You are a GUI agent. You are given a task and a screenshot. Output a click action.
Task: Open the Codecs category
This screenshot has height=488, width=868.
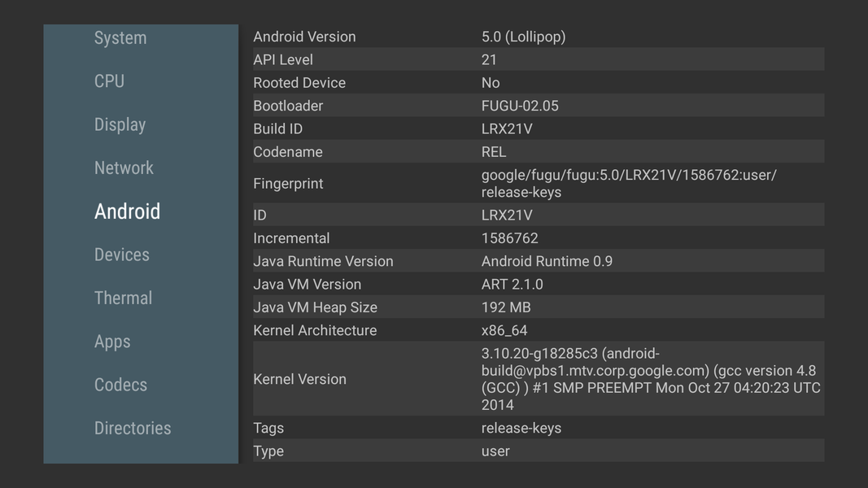(x=120, y=385)
